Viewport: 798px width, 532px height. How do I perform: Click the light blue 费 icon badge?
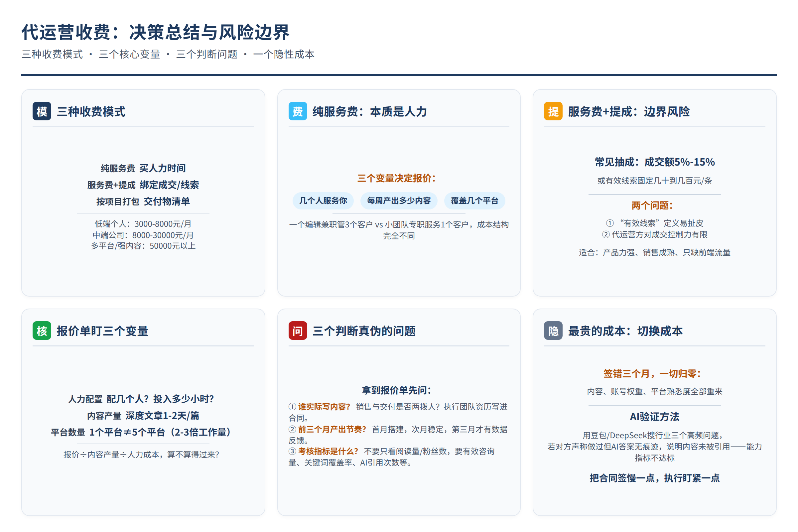pos(298,111)
